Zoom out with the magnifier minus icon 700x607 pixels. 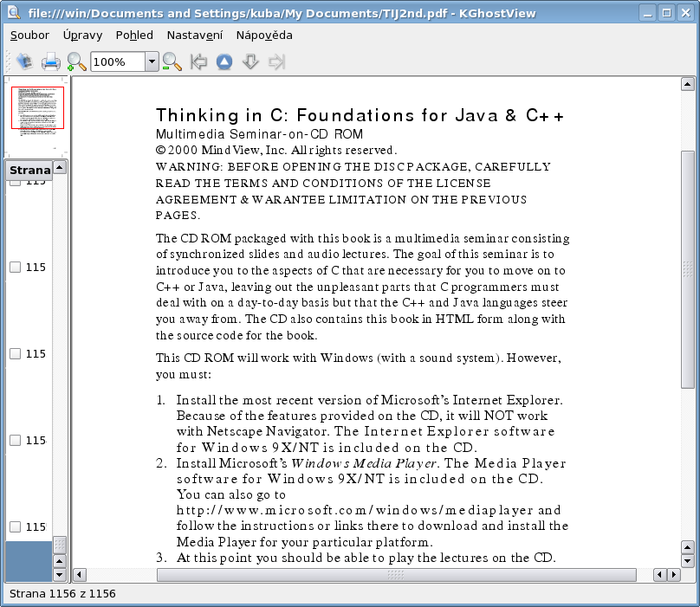coord(172,61)
